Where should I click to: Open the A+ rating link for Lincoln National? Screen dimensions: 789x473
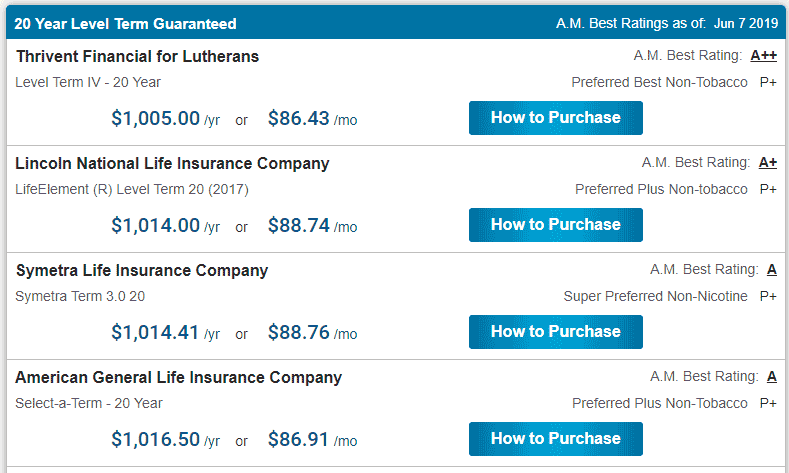768,163
